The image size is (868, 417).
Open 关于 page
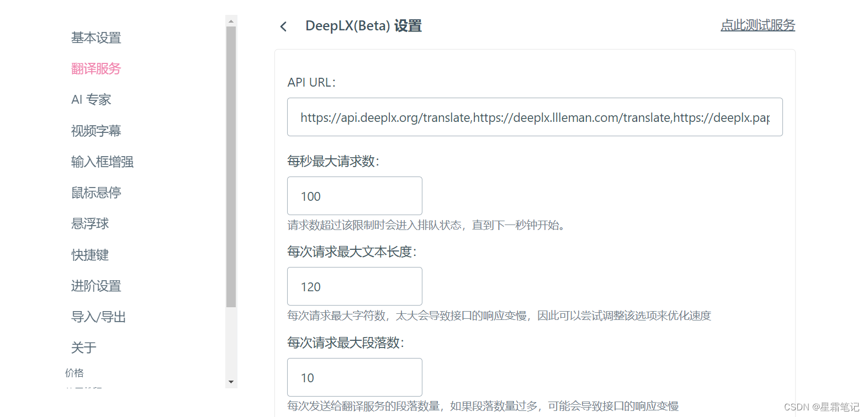point(84,347)
